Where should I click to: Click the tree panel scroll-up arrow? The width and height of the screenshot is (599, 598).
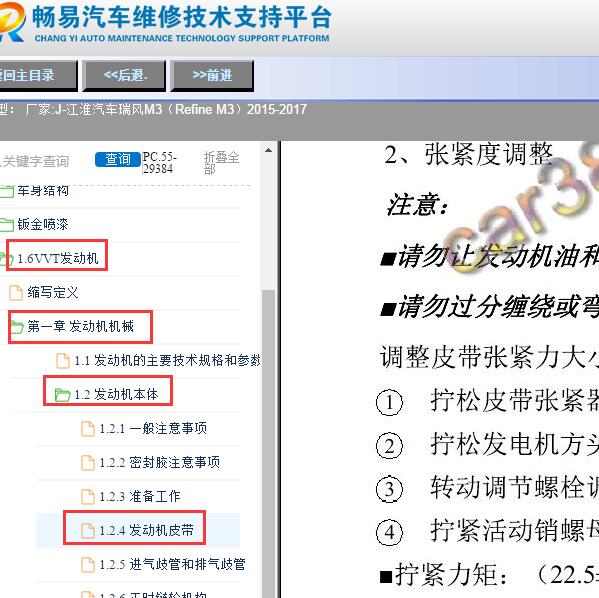pos(269,151)
